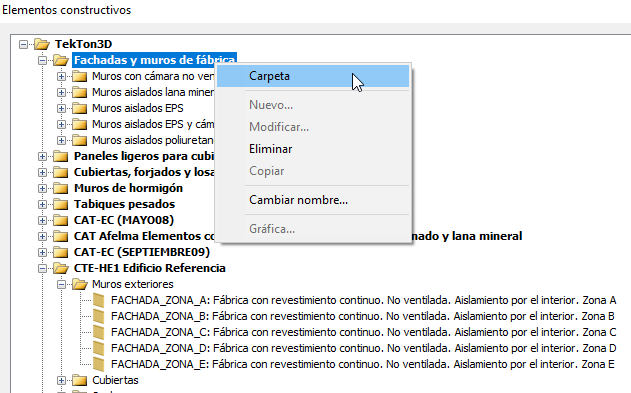The height and width of the screenshot is (393, 631).
Task: Select Fachadas y muros de fábrica label
Action: [x=155, y=60]
